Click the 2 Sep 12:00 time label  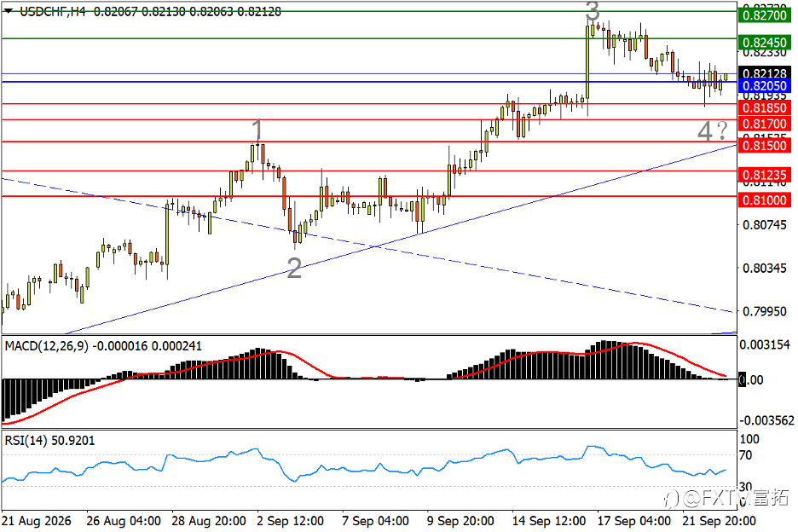point(290,521)
